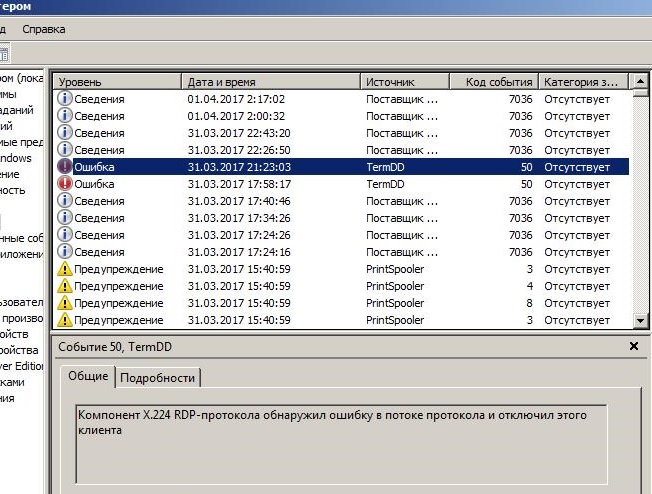Sort by the Дата и время column header

coord(270,82)
